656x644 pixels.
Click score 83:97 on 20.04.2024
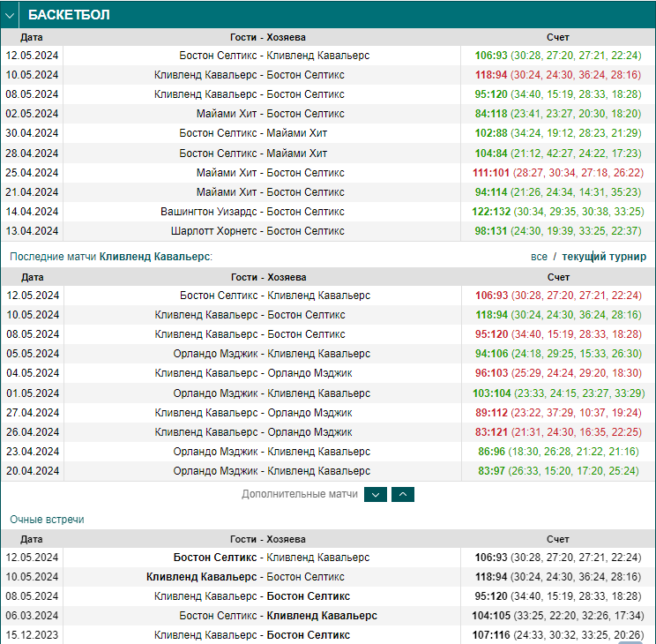492,471
